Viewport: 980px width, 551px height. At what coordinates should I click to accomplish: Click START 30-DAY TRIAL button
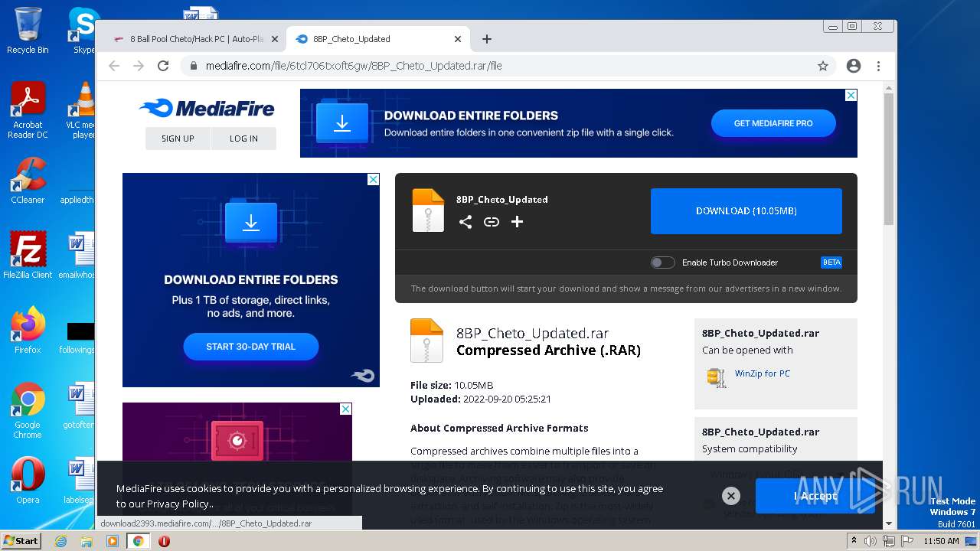(x=250, y=347)
